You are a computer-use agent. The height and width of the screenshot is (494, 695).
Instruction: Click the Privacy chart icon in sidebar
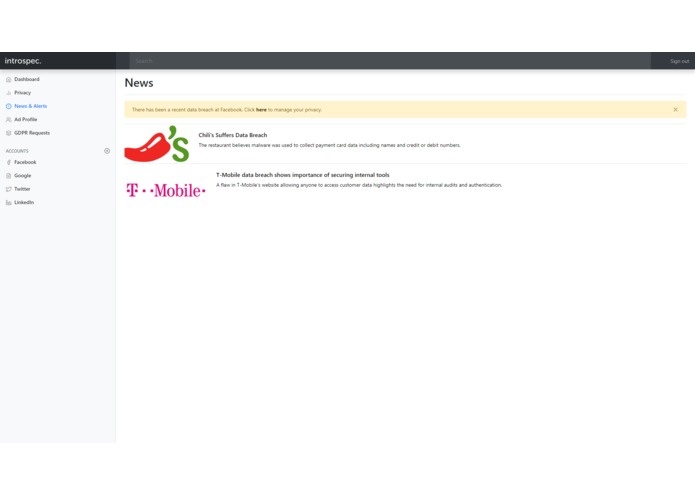pos(8,93)
